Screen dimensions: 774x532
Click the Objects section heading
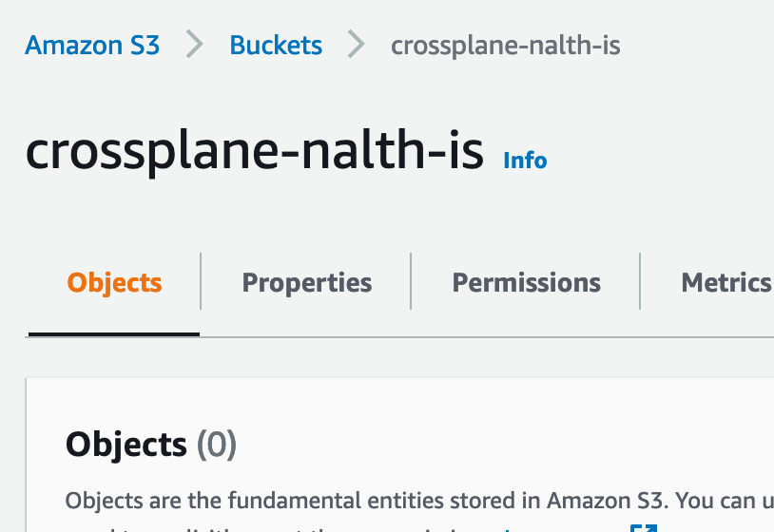[x=126, y=444]
